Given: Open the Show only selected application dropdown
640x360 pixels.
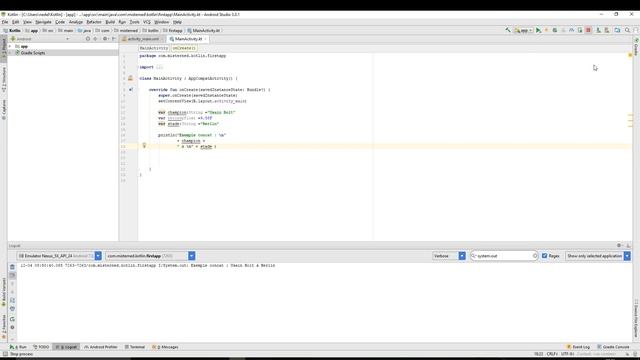Looking at the screenshot, I should coord(598,256).
